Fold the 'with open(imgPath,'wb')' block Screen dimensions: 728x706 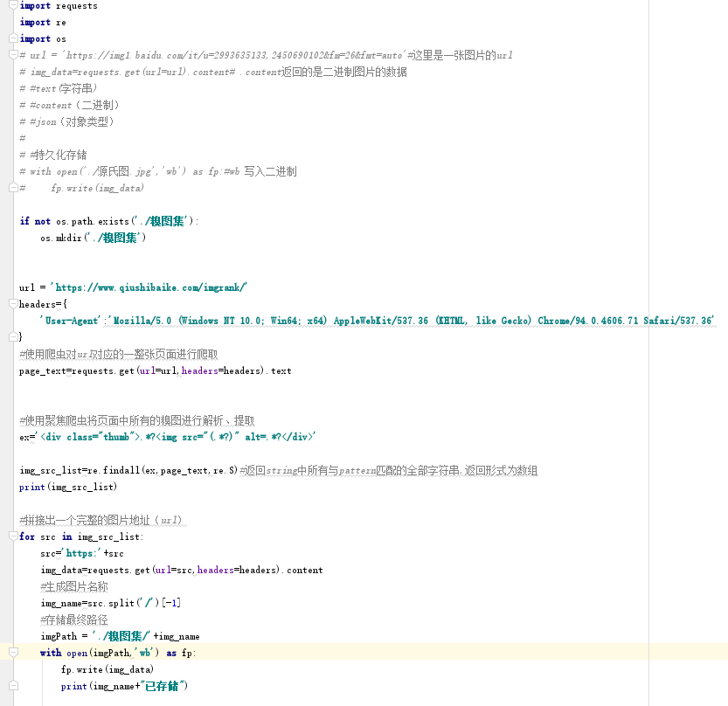pos(13,652)
